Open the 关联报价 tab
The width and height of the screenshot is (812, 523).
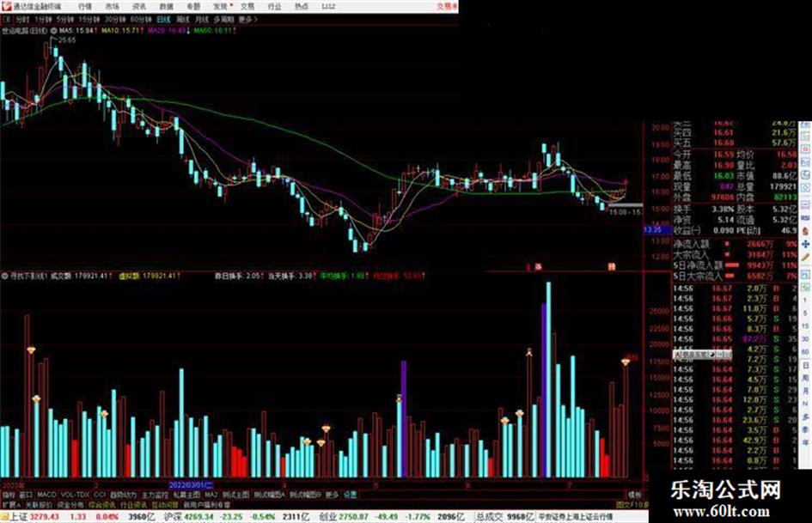(39, 504)
